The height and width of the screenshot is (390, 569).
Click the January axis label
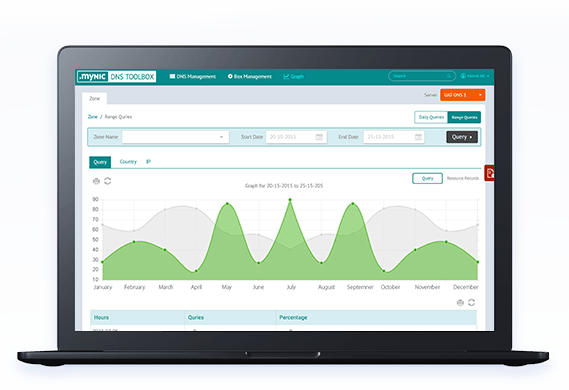pyautogui.click(x=103, y=287)
